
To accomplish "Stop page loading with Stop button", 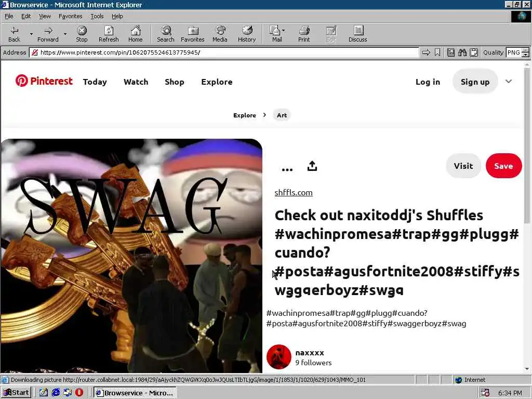I will click(x=82, y=34).
